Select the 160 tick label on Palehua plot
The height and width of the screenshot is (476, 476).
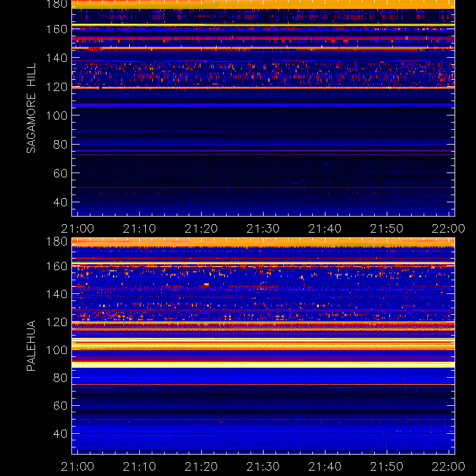(x=57, y=266)
